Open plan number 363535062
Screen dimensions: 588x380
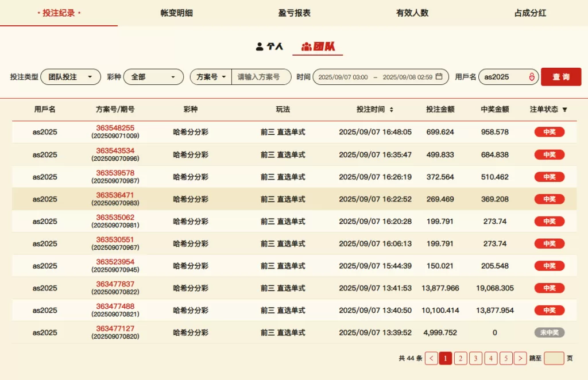115,218
